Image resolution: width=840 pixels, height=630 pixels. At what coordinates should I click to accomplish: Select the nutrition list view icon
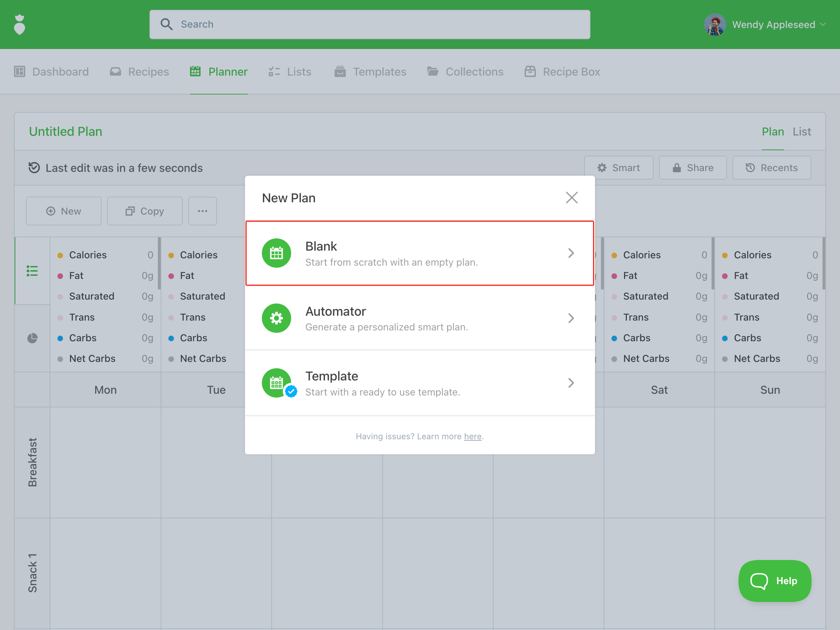click(32, 271)
